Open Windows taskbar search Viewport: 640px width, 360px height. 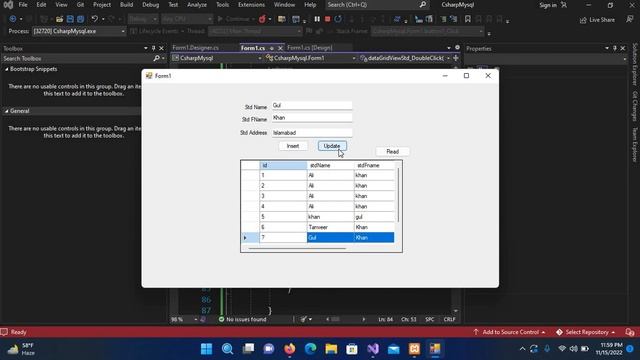pos(227,349)
